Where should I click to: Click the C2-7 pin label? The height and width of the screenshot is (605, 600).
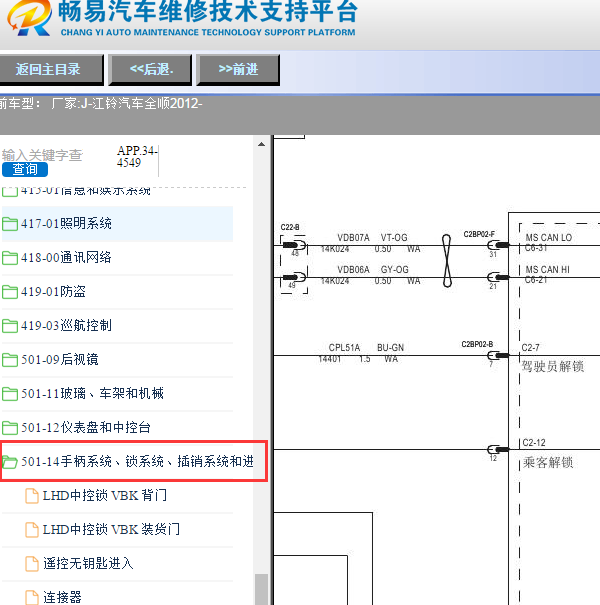(x=531, y=348)
